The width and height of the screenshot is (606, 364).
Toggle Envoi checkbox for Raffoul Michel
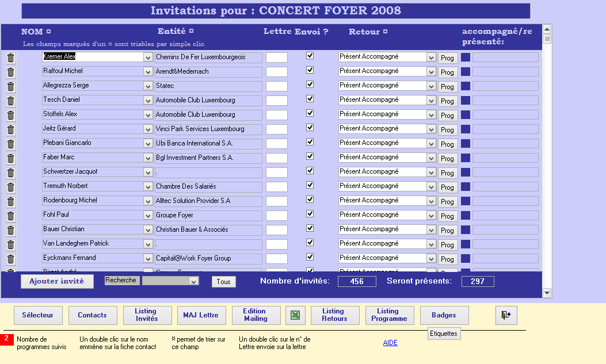[x=310, y=70]
